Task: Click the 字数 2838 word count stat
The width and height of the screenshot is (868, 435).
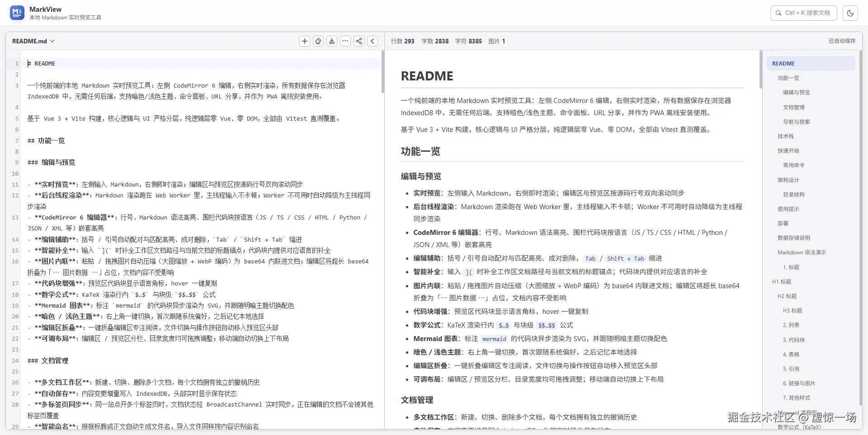Action: coord(435,41)
